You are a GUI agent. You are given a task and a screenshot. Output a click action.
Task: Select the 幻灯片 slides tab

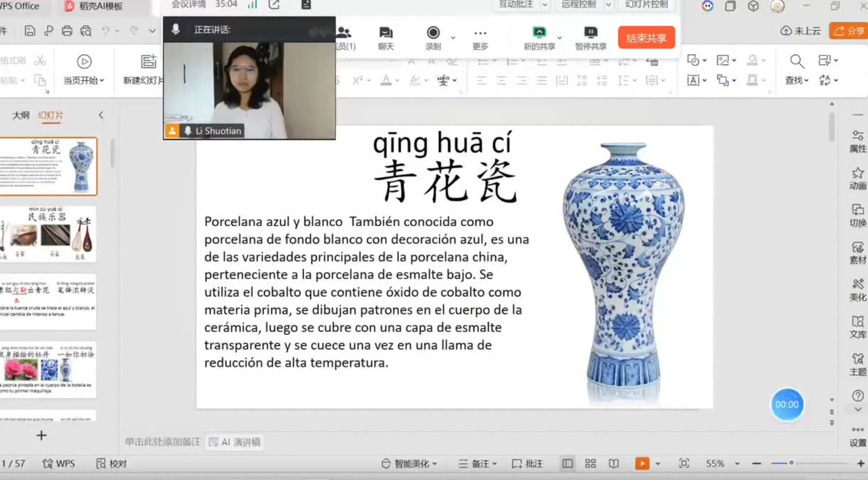[51, 115]
